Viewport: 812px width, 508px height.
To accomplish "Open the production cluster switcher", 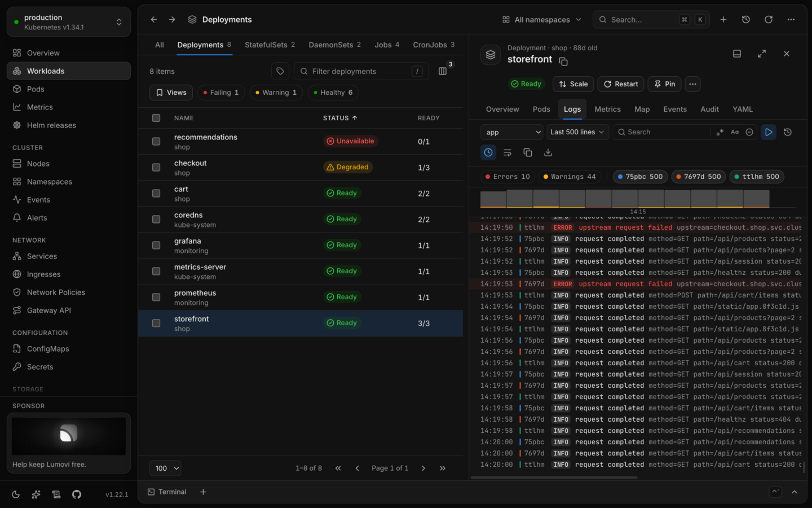I will [69, 22].
